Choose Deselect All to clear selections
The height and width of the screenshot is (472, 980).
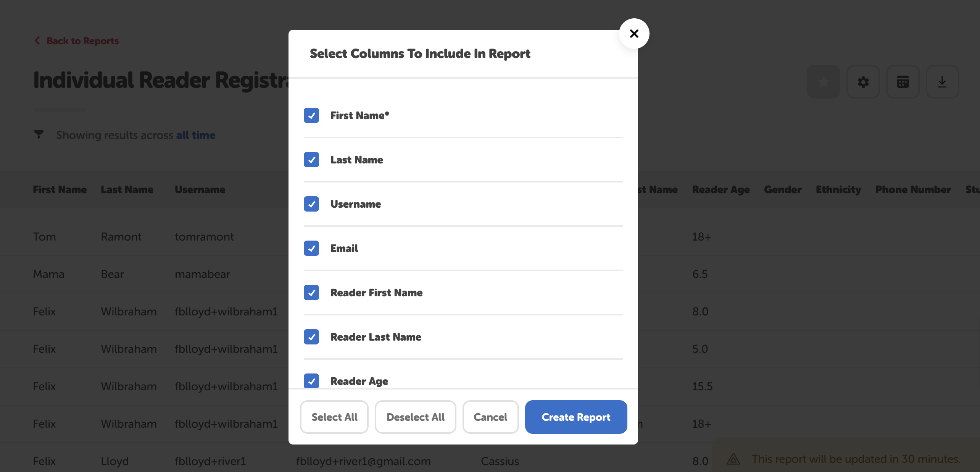415,417
